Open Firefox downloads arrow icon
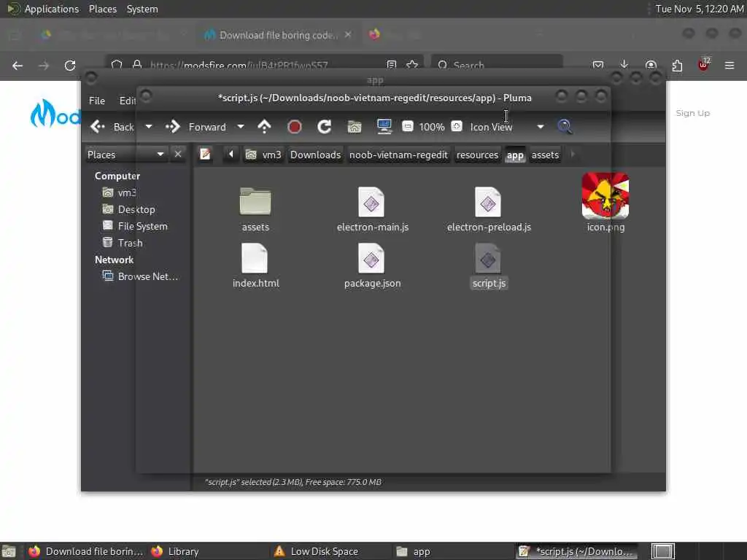The height and width of the screenshot is (560, 747). [624, 65]
